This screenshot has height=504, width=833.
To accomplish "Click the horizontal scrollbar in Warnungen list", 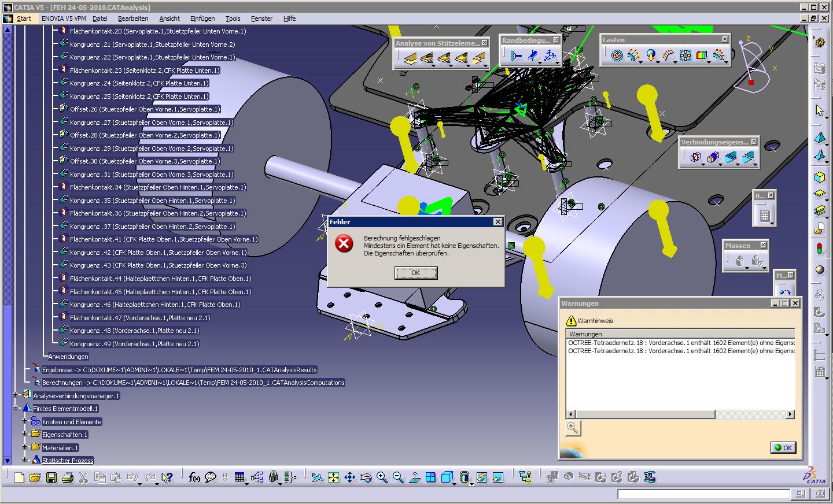I will click(645, 414).
